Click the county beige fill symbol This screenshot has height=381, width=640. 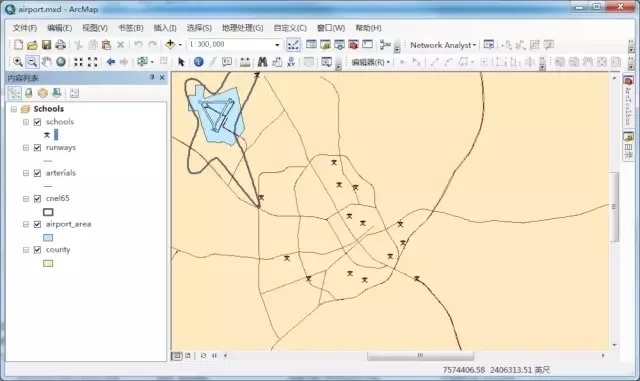[x=48, y=263]
